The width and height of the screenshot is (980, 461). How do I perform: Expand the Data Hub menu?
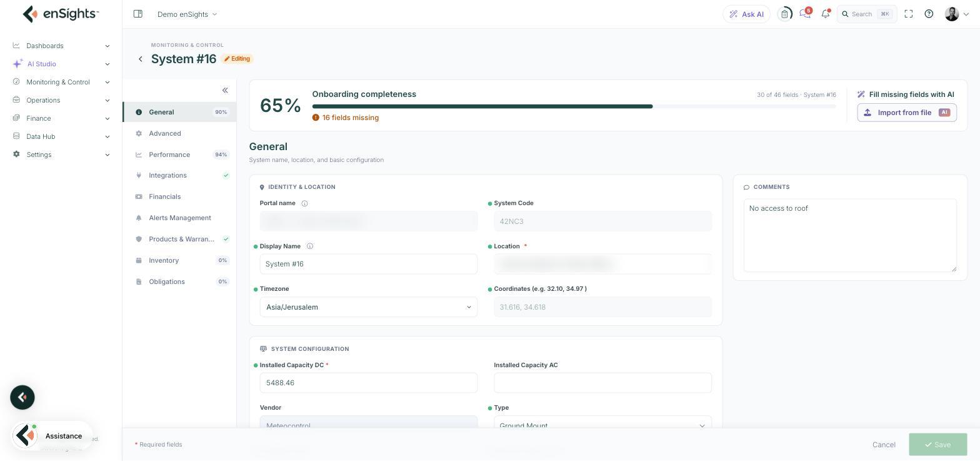pos(61,136)
